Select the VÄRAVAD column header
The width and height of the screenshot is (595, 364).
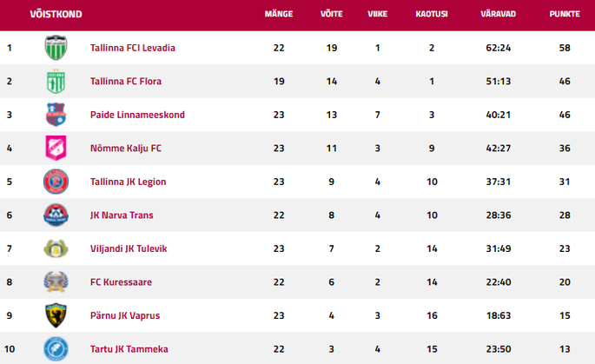click(498, 14)
